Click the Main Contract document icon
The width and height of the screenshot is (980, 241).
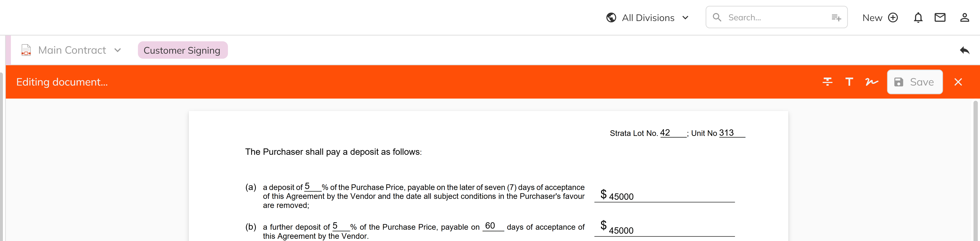pyautogui.click(x=26, y=50)
